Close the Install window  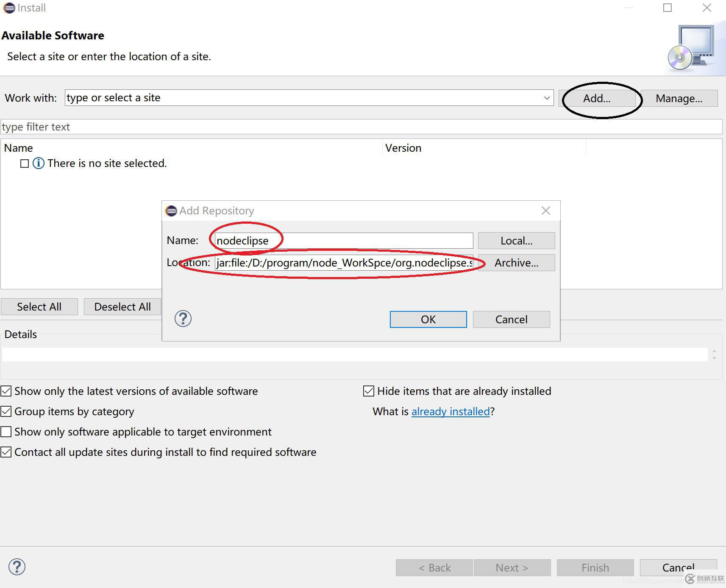707,8
